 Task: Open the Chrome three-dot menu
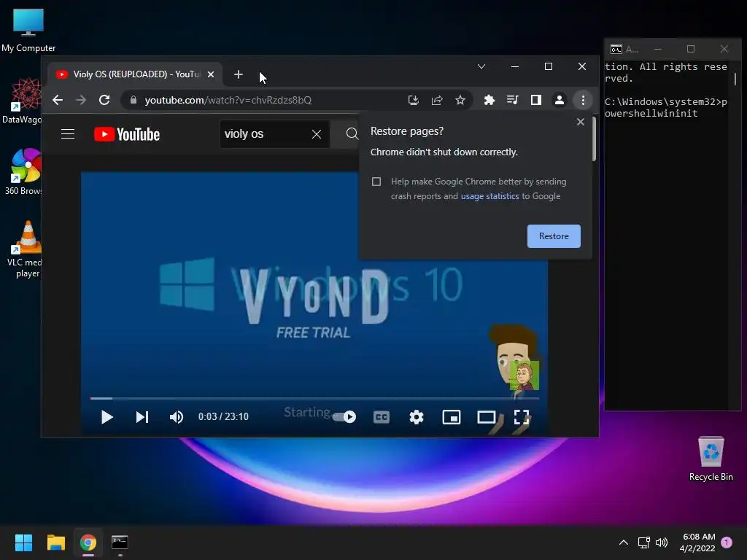point(583,100)
